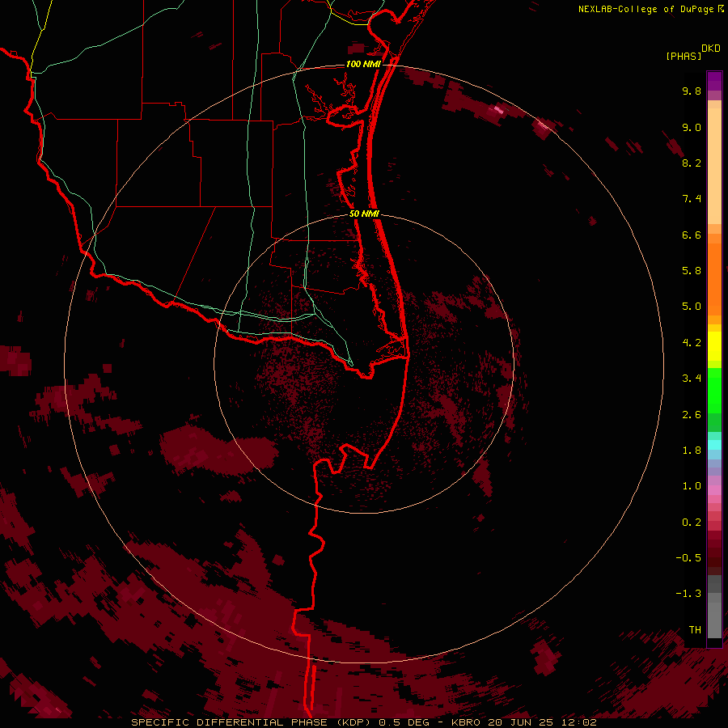Click the TH threshold label
The width and height of the screenshot is (728, 728).
[695, 630]
